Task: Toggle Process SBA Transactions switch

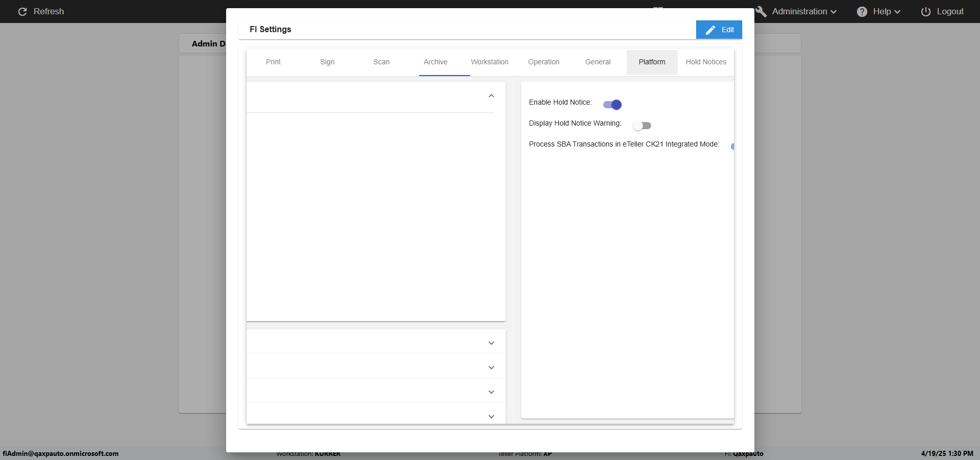Action: 732,147
